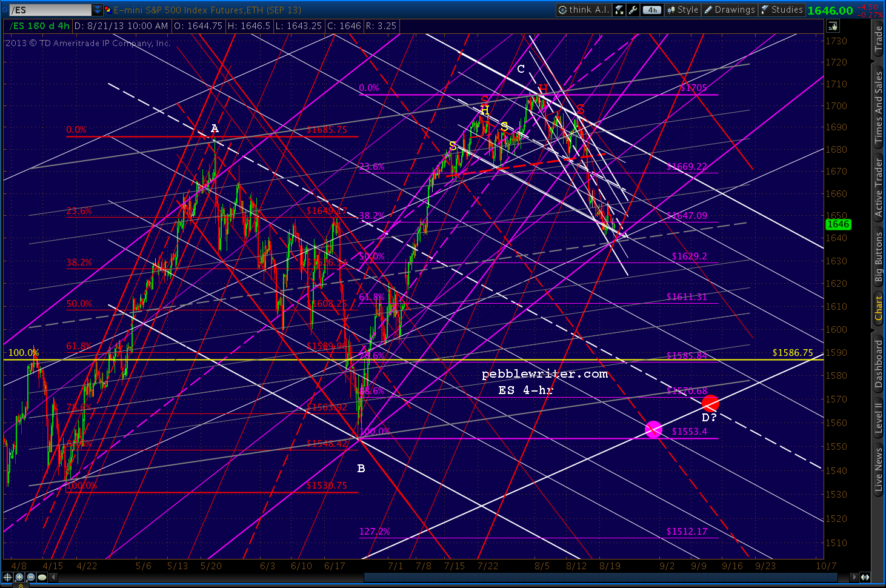Click the 'C: 1646' close value

(344, 26)
